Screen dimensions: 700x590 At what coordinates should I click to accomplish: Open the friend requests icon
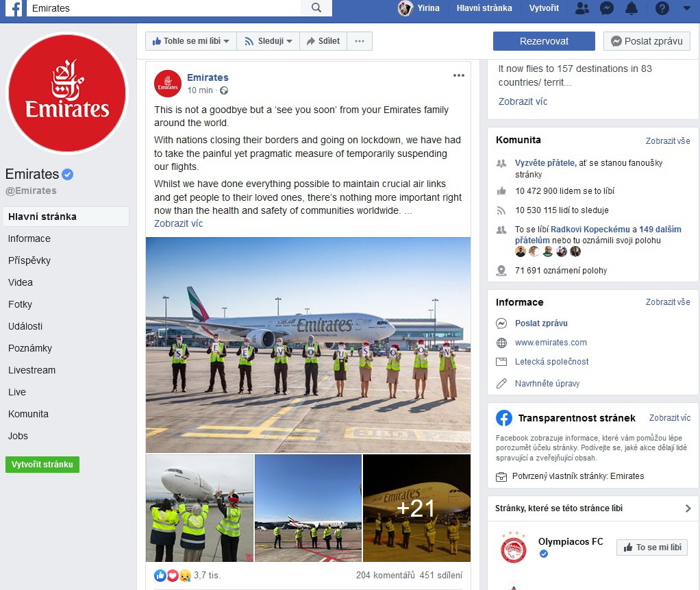click(582, 8)
